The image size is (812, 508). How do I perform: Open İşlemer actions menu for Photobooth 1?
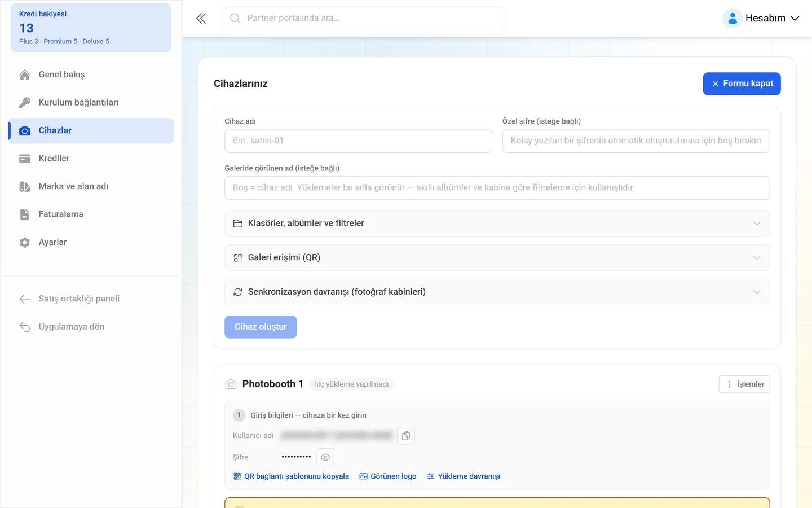click(x=744, y=384)
